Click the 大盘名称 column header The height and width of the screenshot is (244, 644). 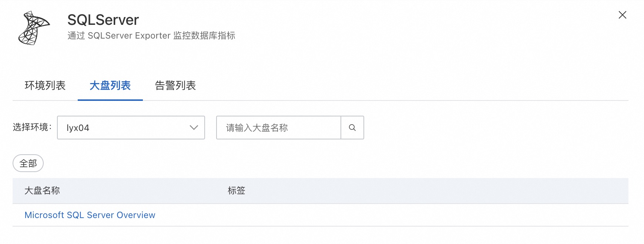click(42, 191)
